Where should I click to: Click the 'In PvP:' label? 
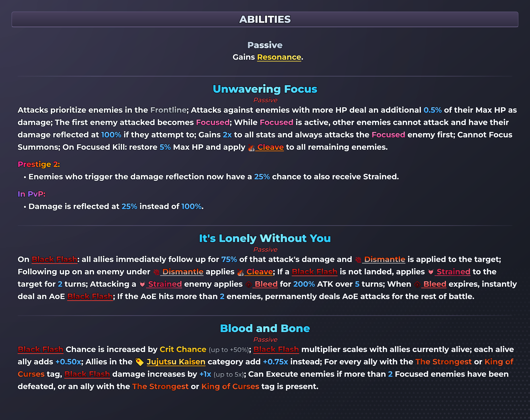pos(32,194)
